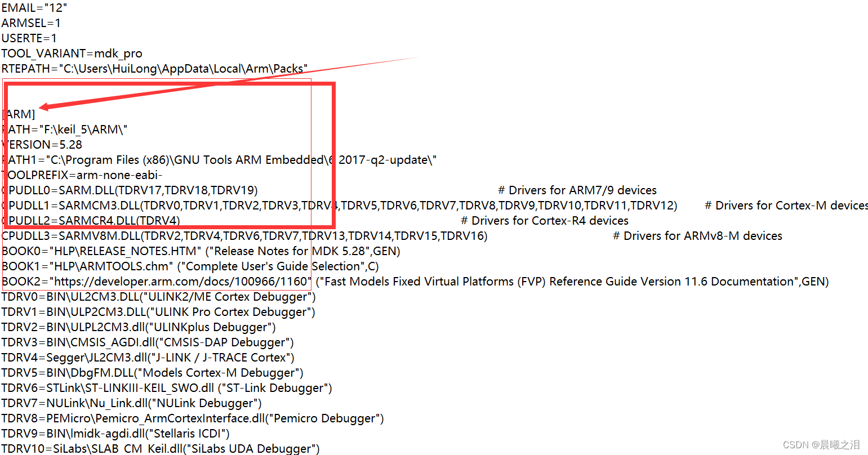
Task: Click the TOOLPREFIX=arm-none-eabi- line
Action: [x=81, y=175]
